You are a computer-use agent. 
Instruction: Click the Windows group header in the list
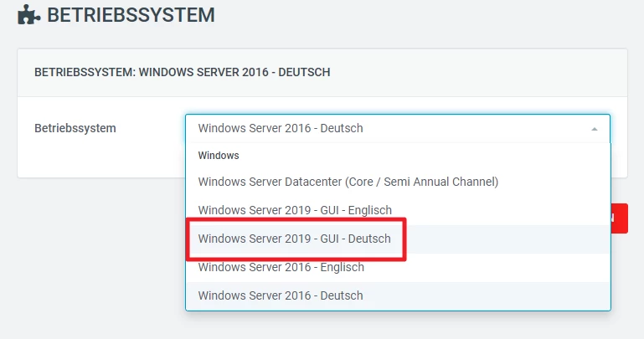tap(219, 156)
